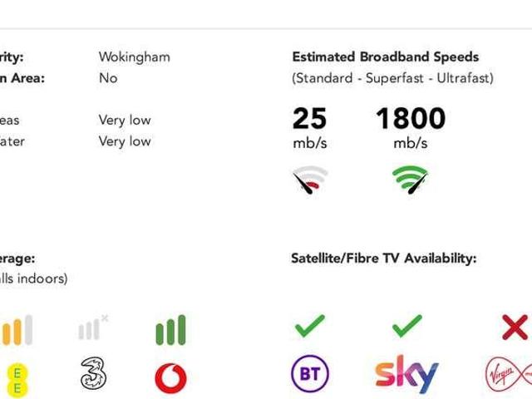Click the EE network logo
Viewport: 532px width, 399px height.
pos(17,381)
